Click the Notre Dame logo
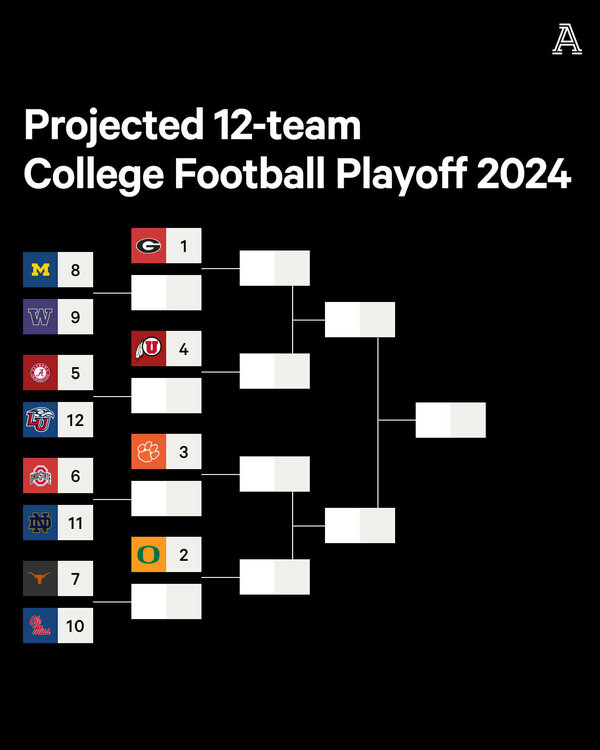 point(40,523)
